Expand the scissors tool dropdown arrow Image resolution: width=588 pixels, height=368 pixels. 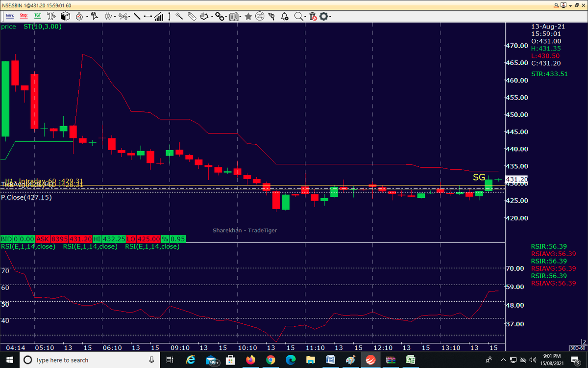pyautogui.click(x=130, y=17)
